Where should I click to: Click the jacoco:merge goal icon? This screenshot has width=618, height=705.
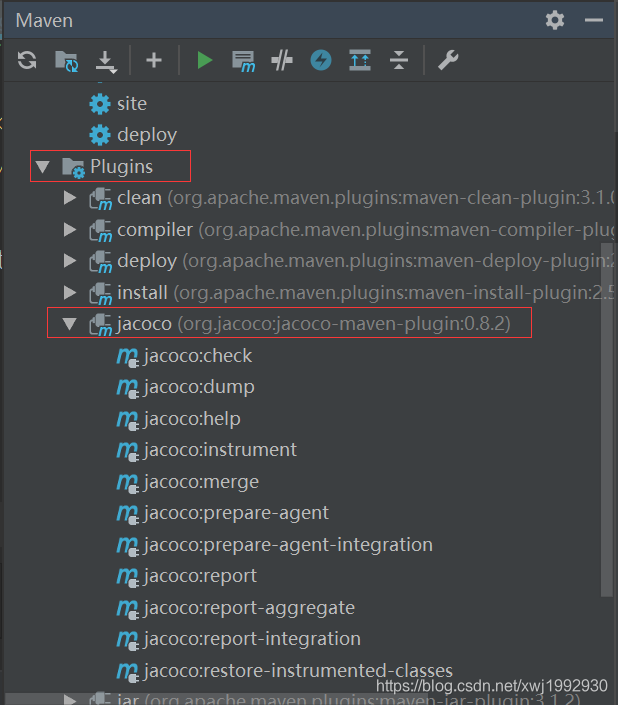(x=128, y=484)
